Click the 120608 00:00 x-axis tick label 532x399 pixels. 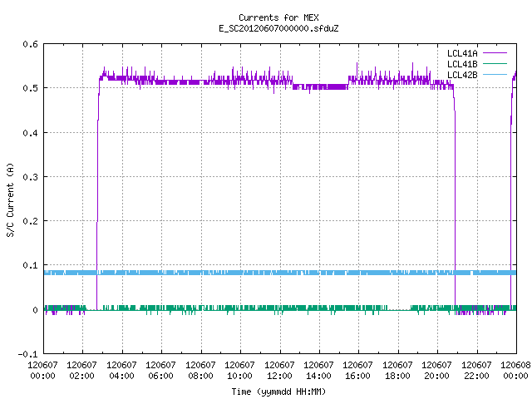click(515, 371)
